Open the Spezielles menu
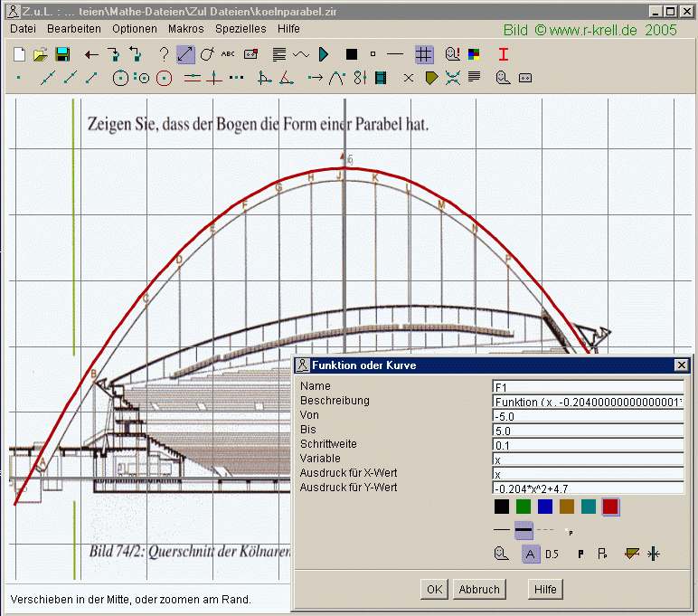 tap(241, 29)
